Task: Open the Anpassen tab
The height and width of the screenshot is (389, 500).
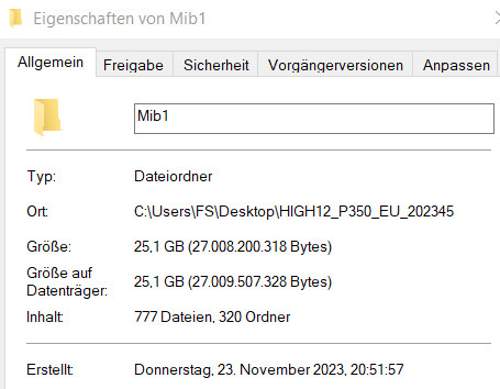Action: coord(456,65)
